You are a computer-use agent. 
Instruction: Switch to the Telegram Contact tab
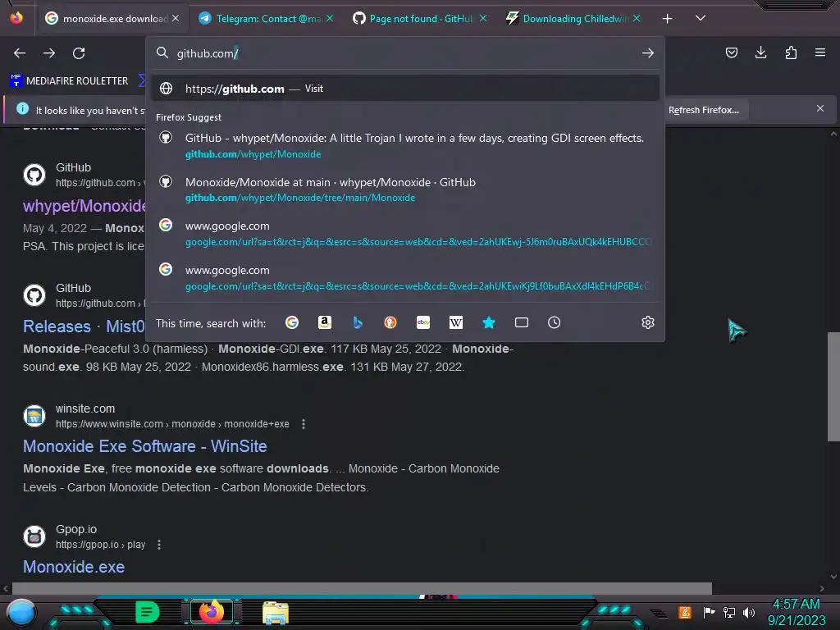(267, 19)
